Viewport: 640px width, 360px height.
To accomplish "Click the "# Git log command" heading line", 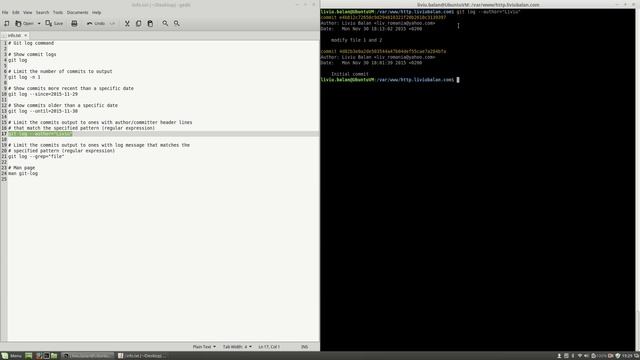I will pyautogui.click(x=31, y=43).
